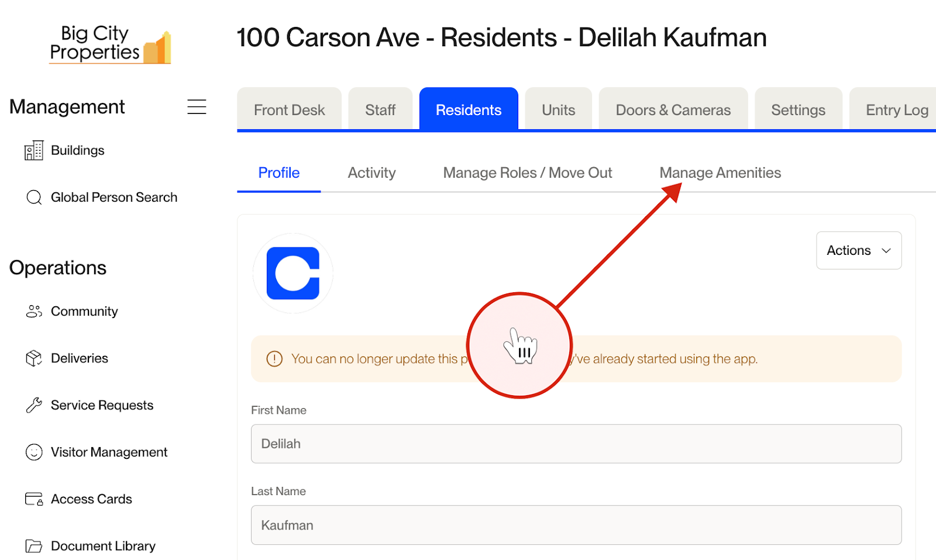The height and width of the screenshot is (560, 936).
Task: Go to Manage Amenities sub-tab
Action: [x=720, y=173]
